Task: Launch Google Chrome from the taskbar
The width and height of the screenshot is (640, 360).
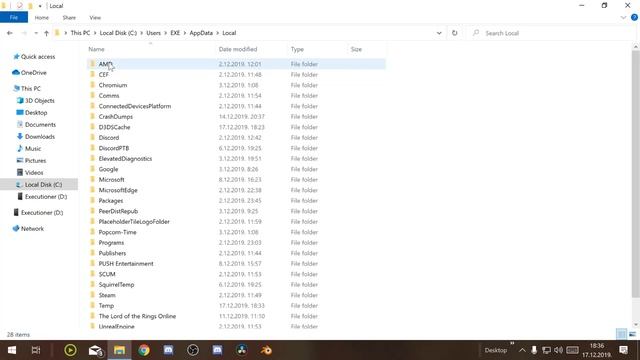Action: 144,350
